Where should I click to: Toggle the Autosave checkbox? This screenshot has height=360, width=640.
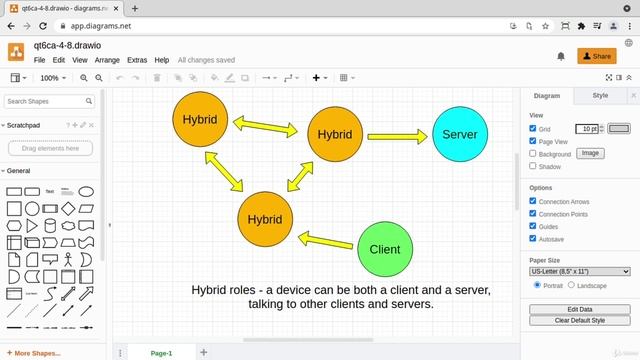(533, 238)
